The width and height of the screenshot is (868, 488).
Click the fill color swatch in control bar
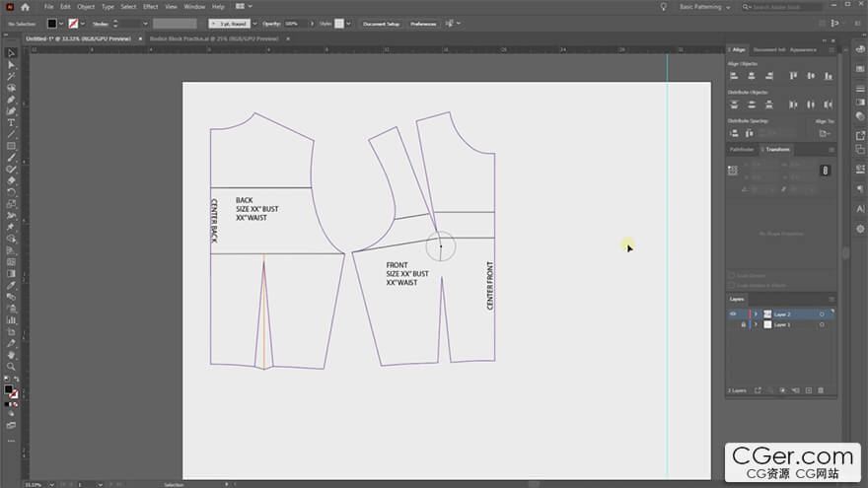click(x=52, y=23)
